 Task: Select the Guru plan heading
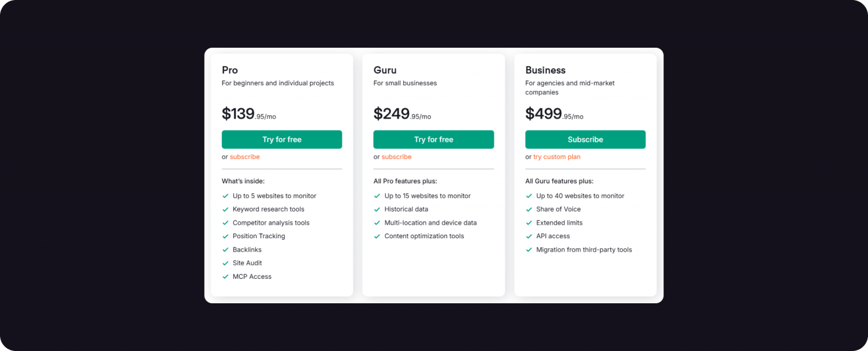pos(385,70)
